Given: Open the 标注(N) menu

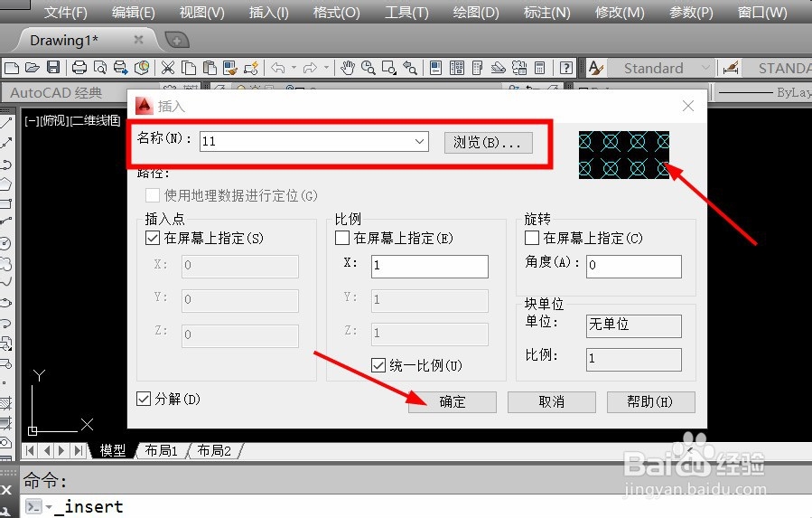Looking at the screenshot, I should [x=546, y=12].
